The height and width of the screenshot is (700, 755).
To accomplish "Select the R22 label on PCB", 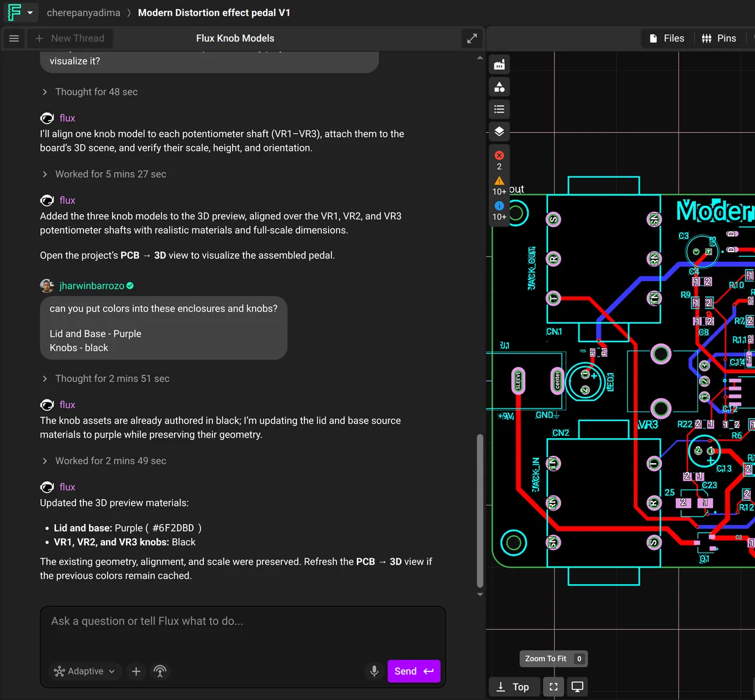I will point(685,424).
